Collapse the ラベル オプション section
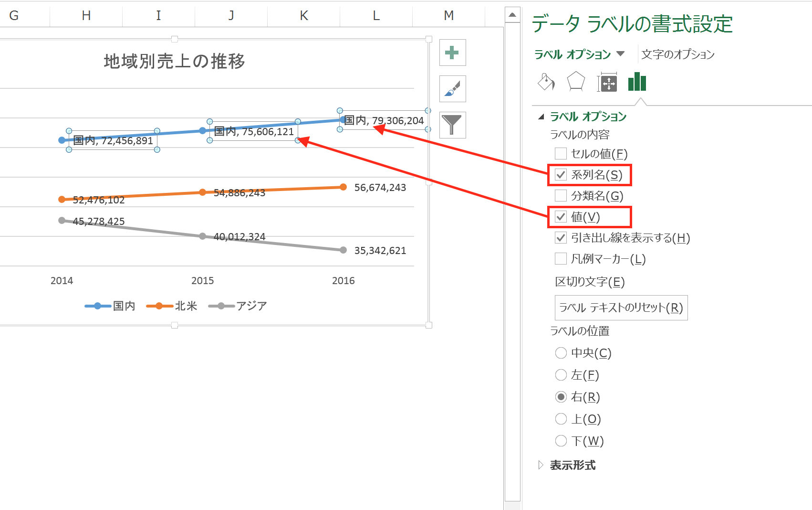Viewport: 812px width, 510px height. tap(541, 117)
